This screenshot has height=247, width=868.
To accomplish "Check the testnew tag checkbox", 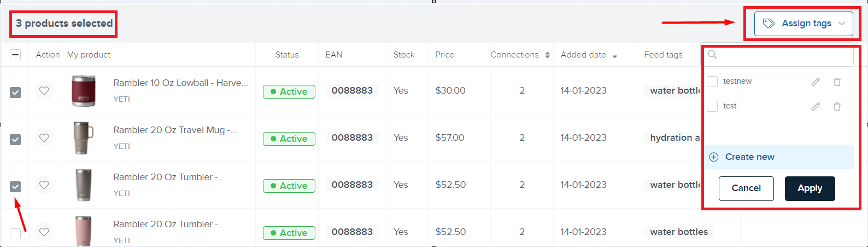I will pyautogui.click(x=712, y=82).
